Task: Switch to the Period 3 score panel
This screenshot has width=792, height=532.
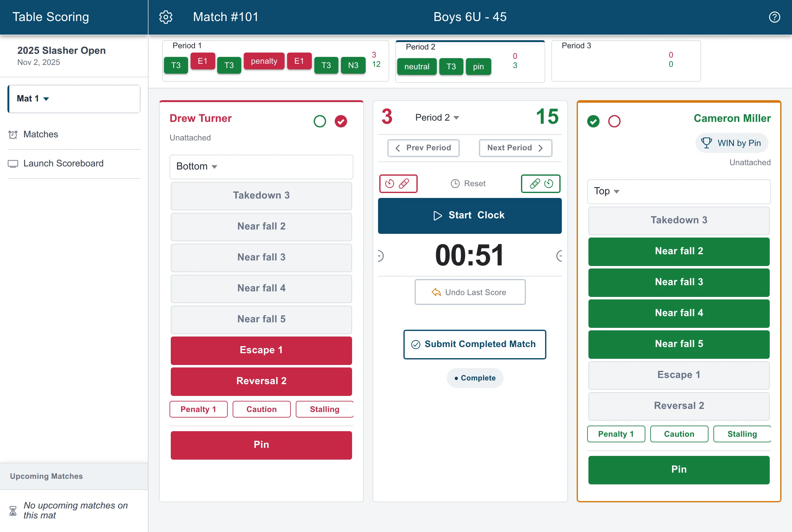Action: click(x=626, y=61)
